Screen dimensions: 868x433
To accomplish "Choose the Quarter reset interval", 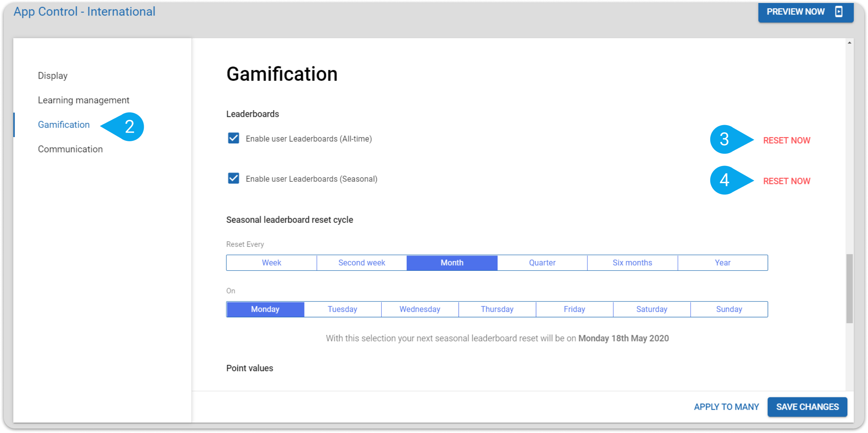I will [x=542, y=263].
